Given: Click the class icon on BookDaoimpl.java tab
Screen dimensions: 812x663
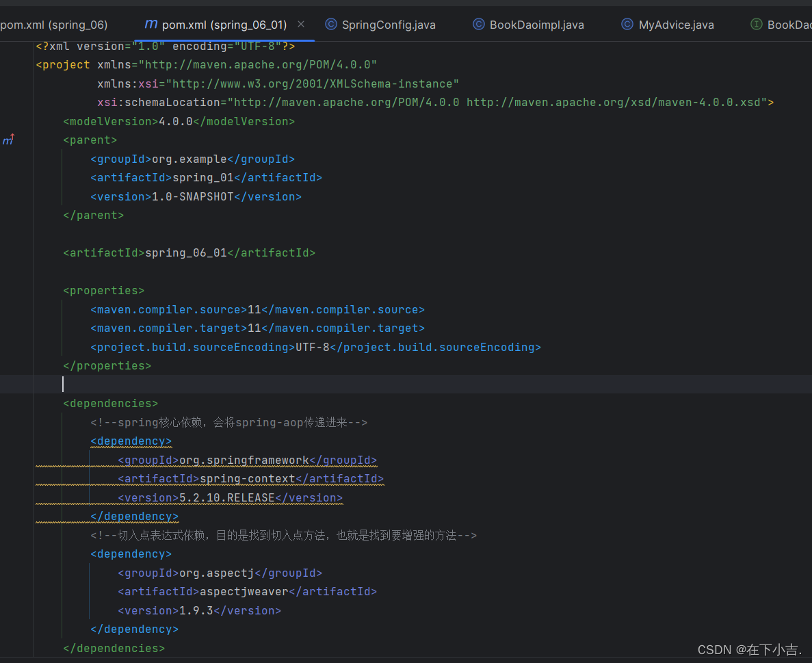Looking at the screenshot, I should pos(478,25).
